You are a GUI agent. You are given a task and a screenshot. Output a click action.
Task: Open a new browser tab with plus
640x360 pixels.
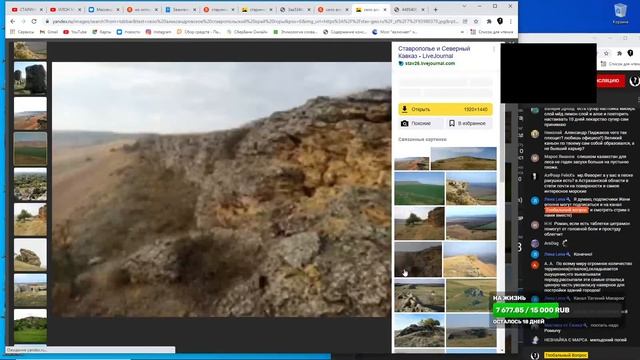pyautogui.click(x=436, y=9)
